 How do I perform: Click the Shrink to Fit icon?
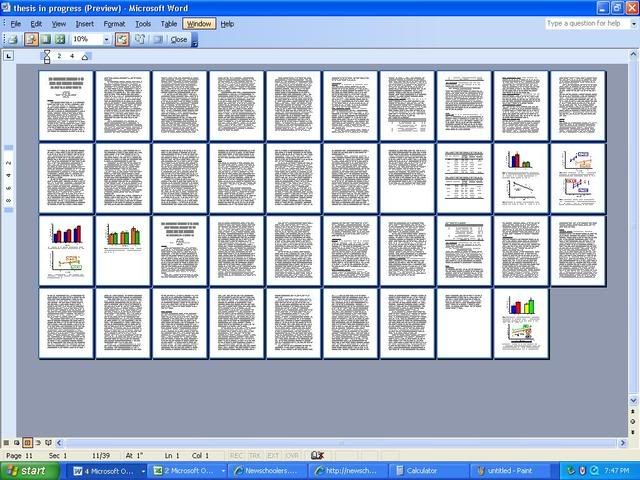click(x=139, y=39)
